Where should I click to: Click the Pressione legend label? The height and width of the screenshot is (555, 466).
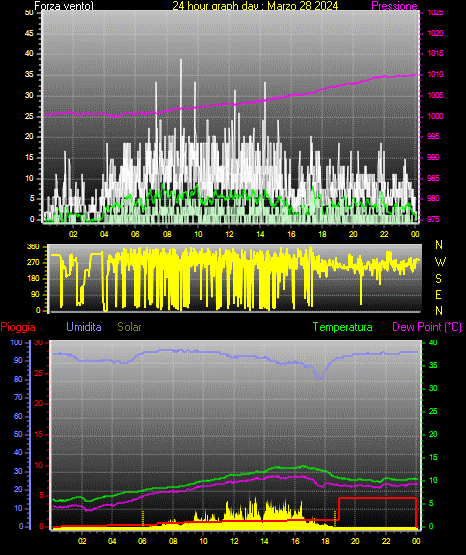[x=394, y=6]
